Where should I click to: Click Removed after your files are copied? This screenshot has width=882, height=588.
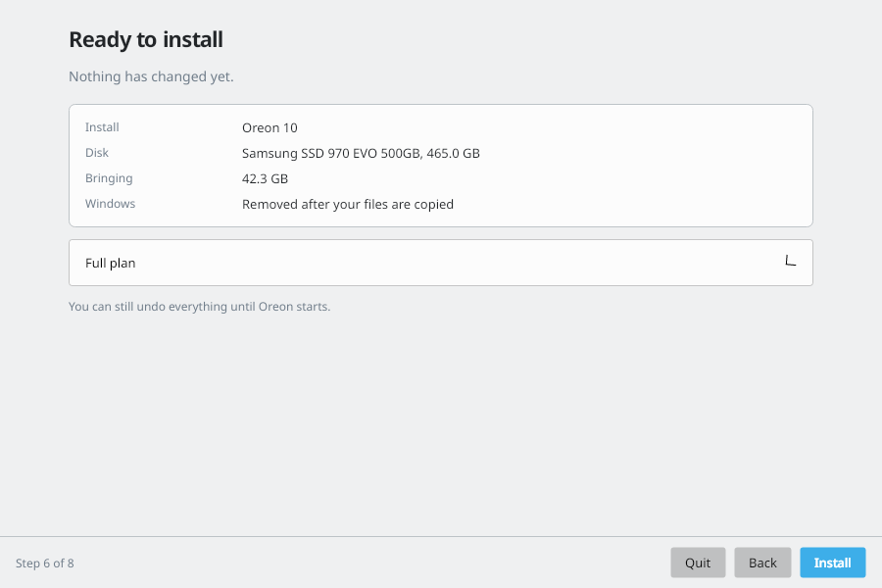tap(348, 204)
